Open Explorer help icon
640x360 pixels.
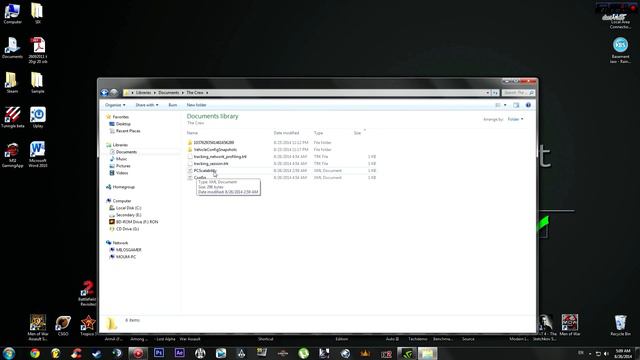(x=528, y=105)
